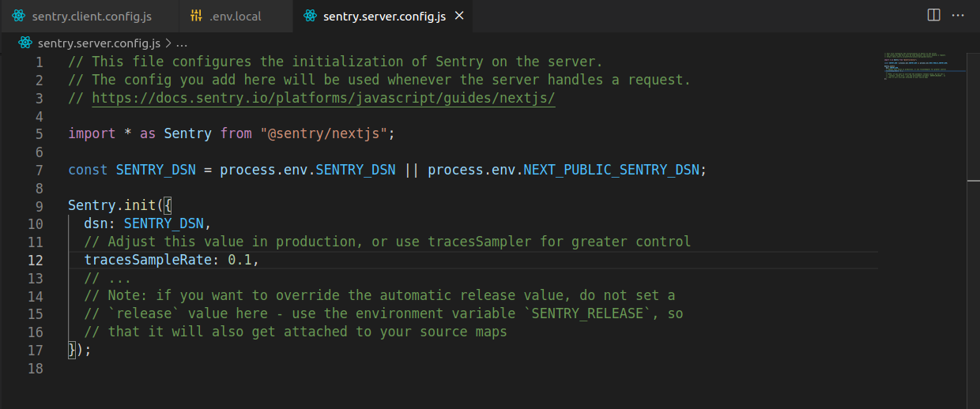Close the sentry.server.config.js tab
Image resolution: width=980 pixels, height=409 pixels.
pyautogui.click(x=460, y=16)
